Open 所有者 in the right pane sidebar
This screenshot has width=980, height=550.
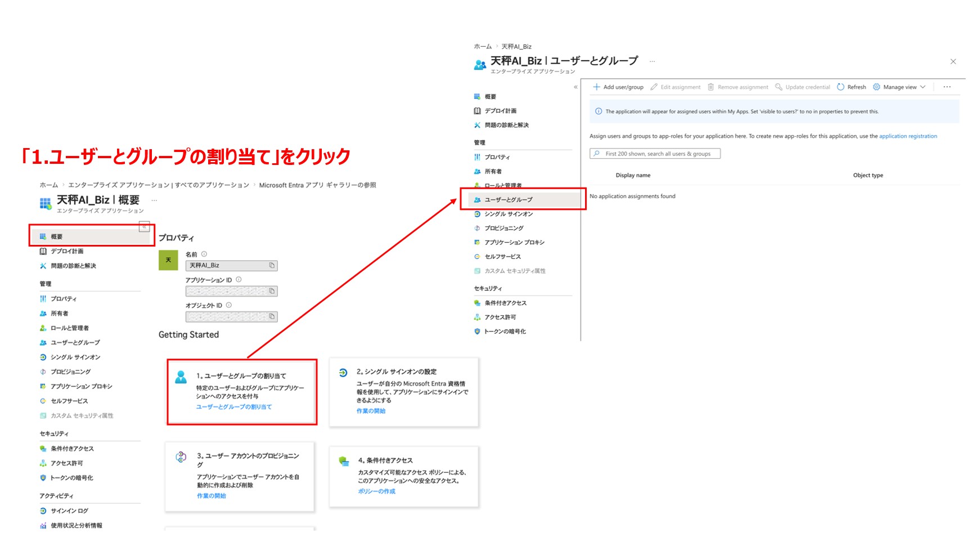[x=488, y=172]
